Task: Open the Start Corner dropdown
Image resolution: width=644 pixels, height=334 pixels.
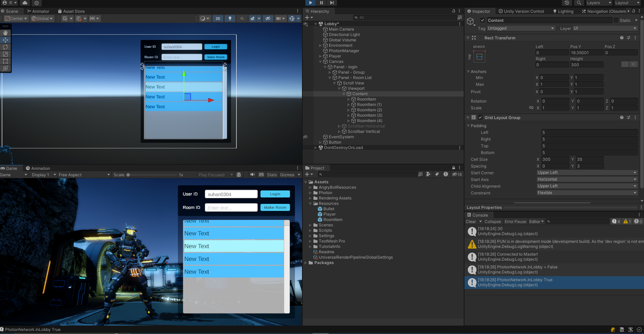Action: 587,173
